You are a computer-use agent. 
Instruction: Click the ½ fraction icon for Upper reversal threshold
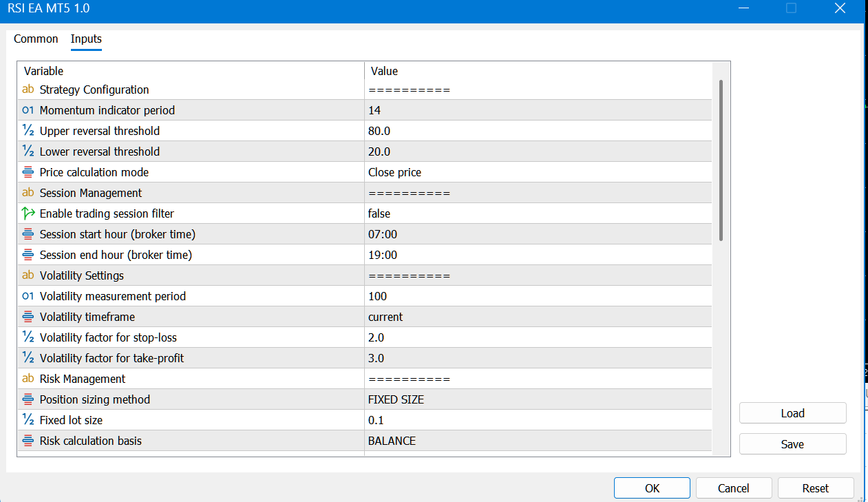pyautogui.click(x=28, y=131)
